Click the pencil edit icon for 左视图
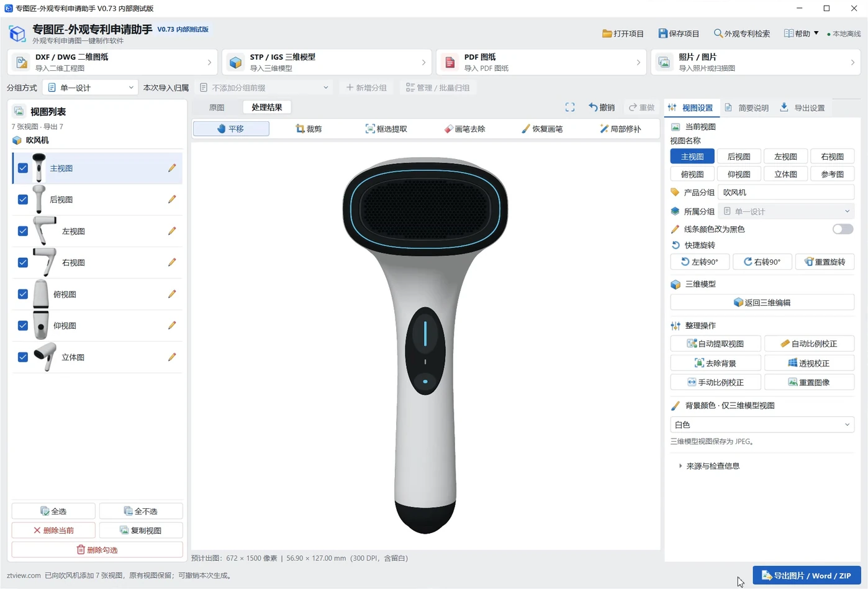868x589 pixels. point(172,231)
